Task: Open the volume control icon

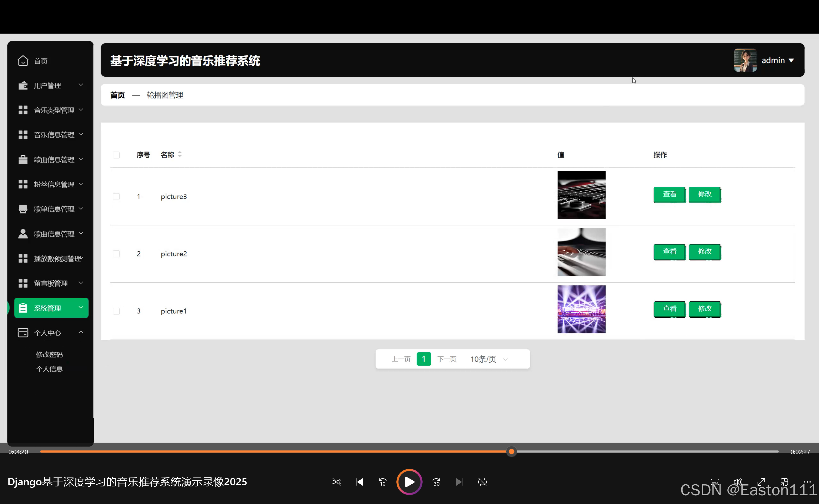Action: 737,482
